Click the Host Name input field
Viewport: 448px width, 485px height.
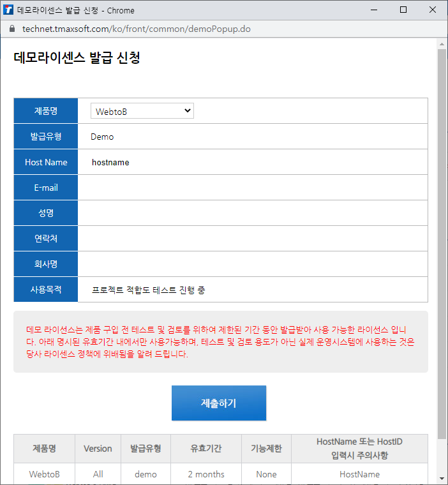[253, 162]
